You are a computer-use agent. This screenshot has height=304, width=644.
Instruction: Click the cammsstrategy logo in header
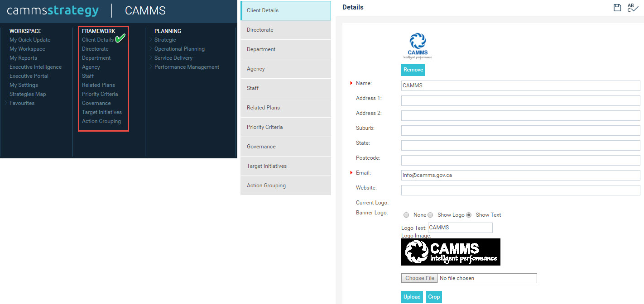(x=53, y=10)
